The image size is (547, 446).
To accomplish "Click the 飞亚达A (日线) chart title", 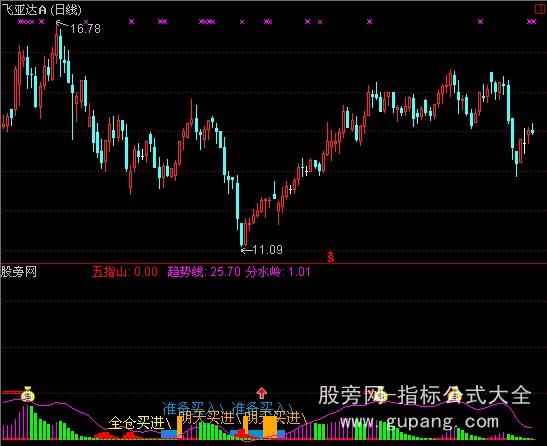I will 42,9.
